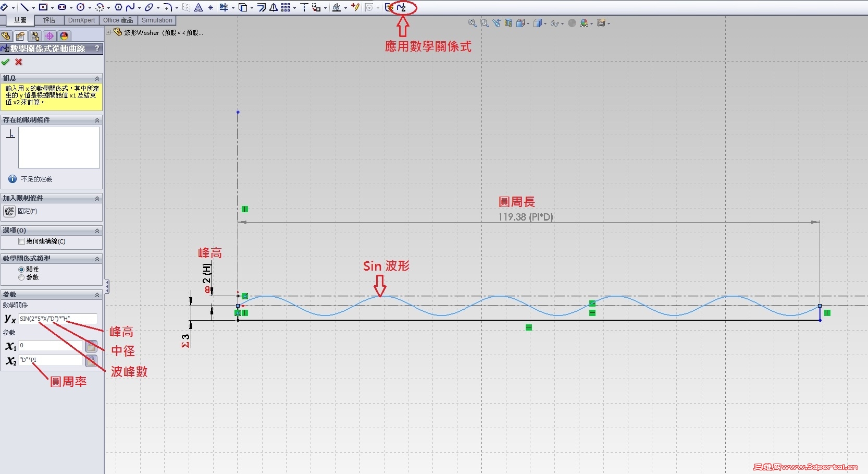Select the Ellipse sketch tool
This screenshot has height=474, width=868.
pos(149,7)
